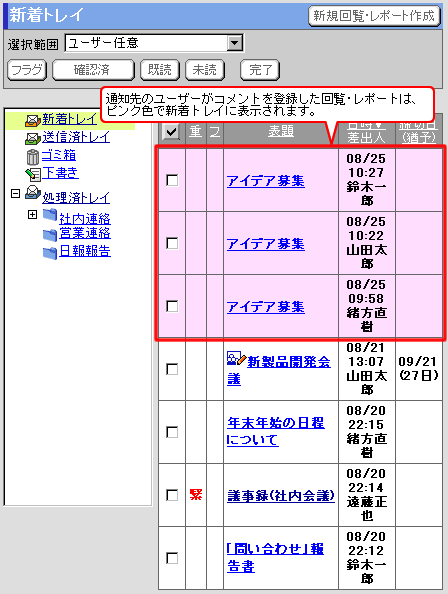Viewport: 448px width, 594px height.
Task: Collapse the 処理済トレイ tree node
Action: pos(16,194)
